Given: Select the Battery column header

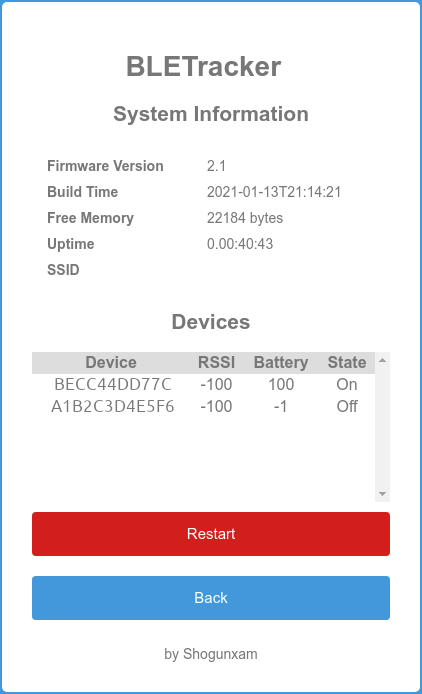Looking at the screenshot, I should click(281, 362).
